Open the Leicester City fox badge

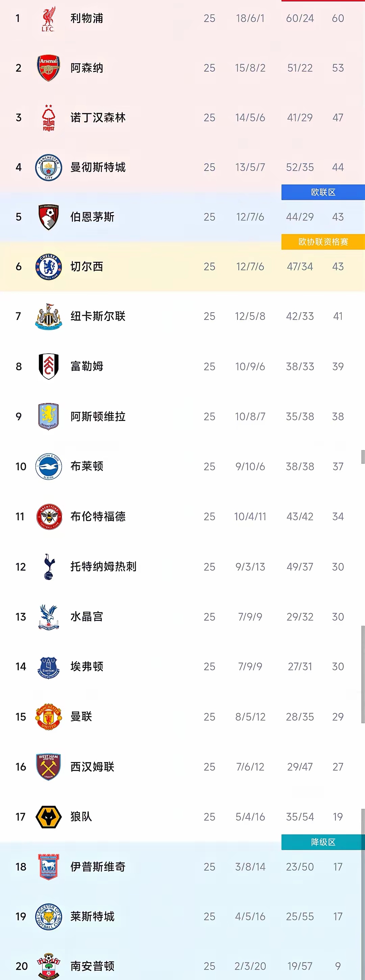pos(48,917)
